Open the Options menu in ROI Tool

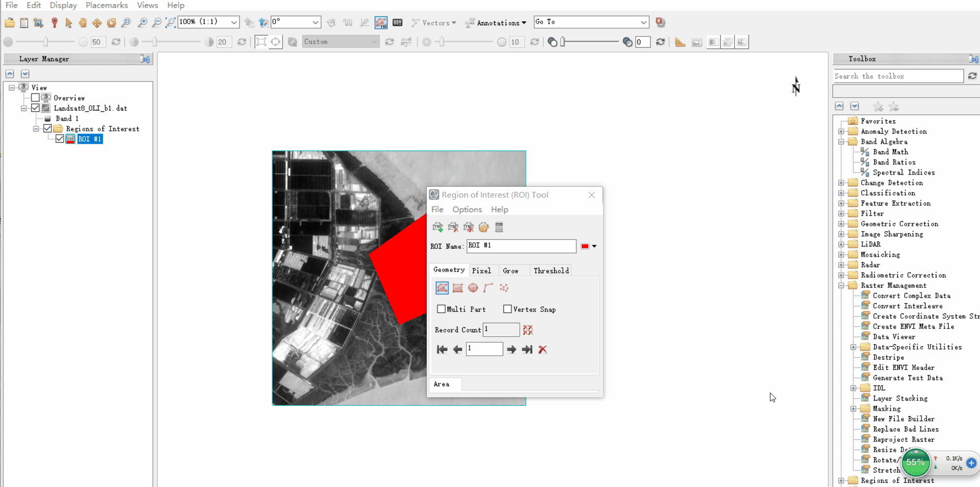click(x=467, y=209)
